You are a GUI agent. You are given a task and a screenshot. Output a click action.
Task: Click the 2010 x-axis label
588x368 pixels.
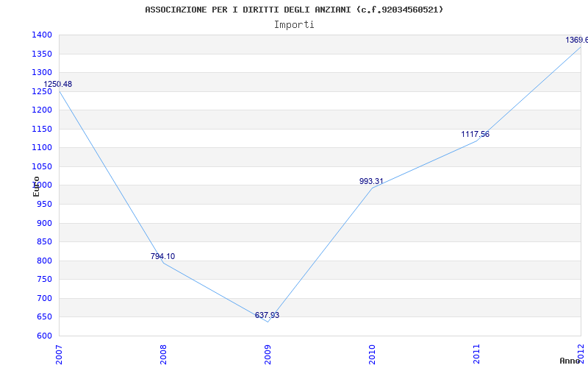tap(372, 355)
